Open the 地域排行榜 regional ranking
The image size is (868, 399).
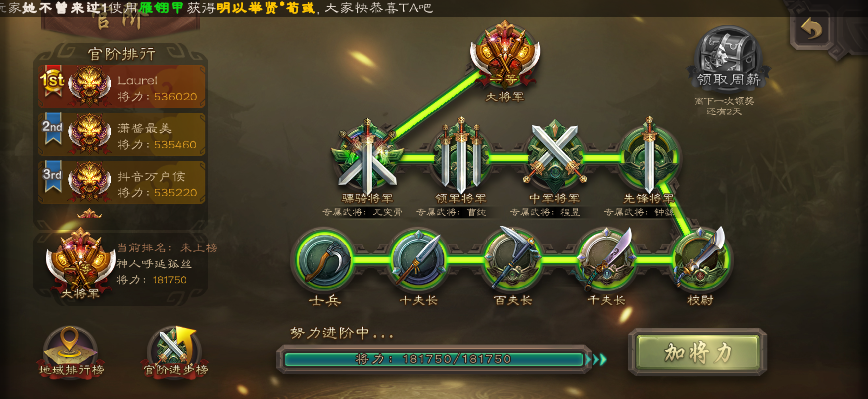(71, 352)
